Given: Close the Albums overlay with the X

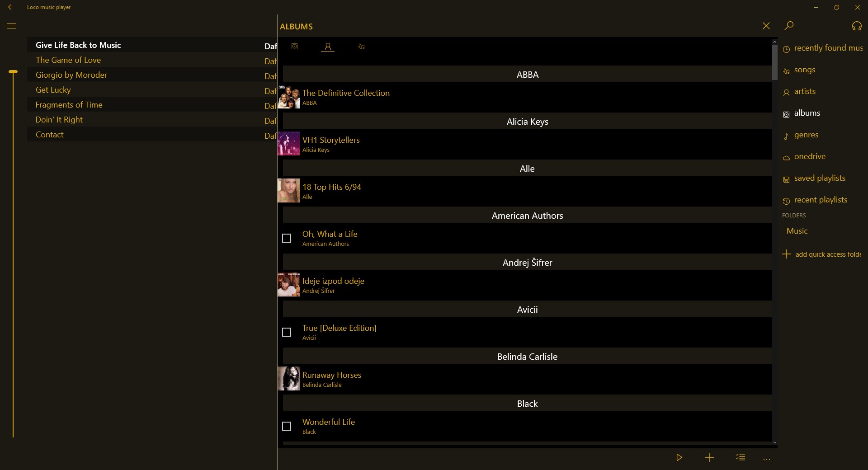Looking at the screenshot, I should pos(766,26).
